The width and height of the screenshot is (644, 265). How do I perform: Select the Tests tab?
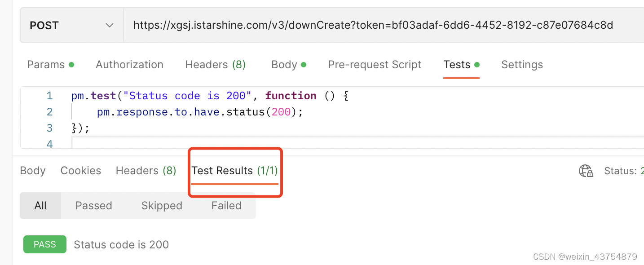pyautogui.click(x=457, y=65)
